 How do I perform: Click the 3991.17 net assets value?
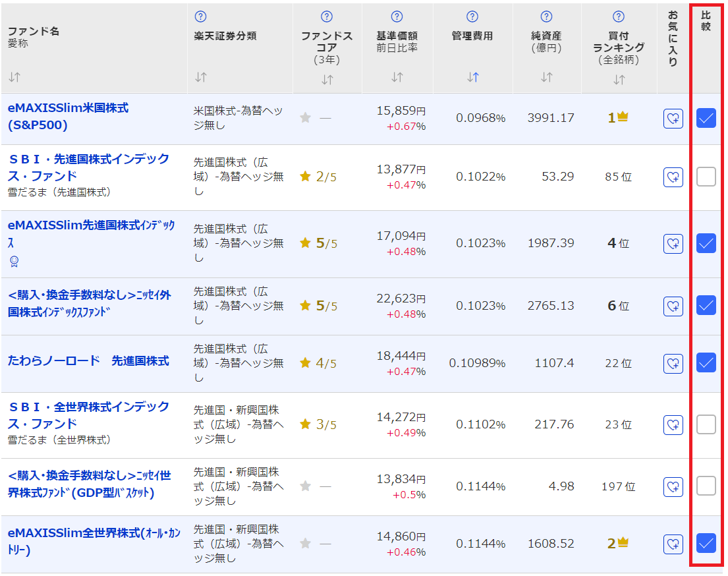pyautogui.click(x=551, y=118)
